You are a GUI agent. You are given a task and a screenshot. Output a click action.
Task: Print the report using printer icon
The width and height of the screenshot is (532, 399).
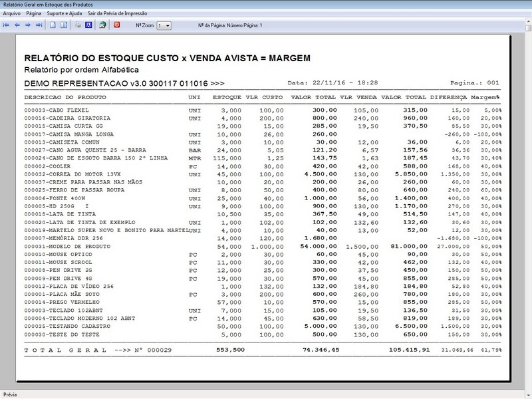point(78,25)
